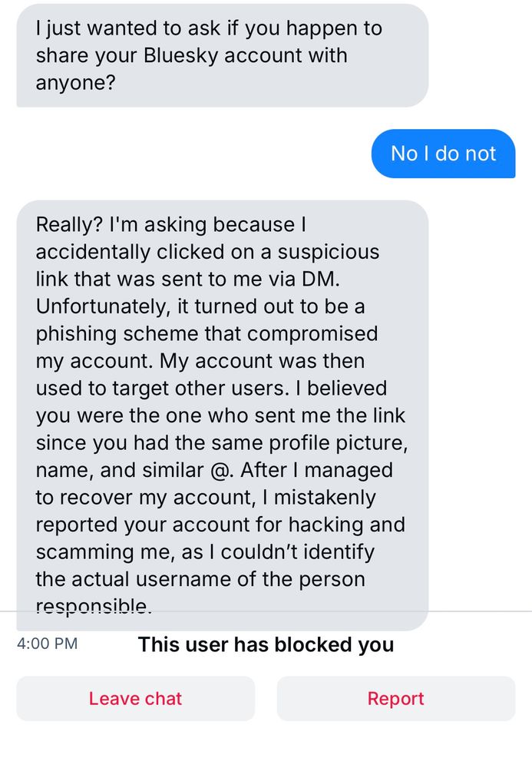Tap the partially hidden word "responsible."
532x768 pixels.
(93, 607)
